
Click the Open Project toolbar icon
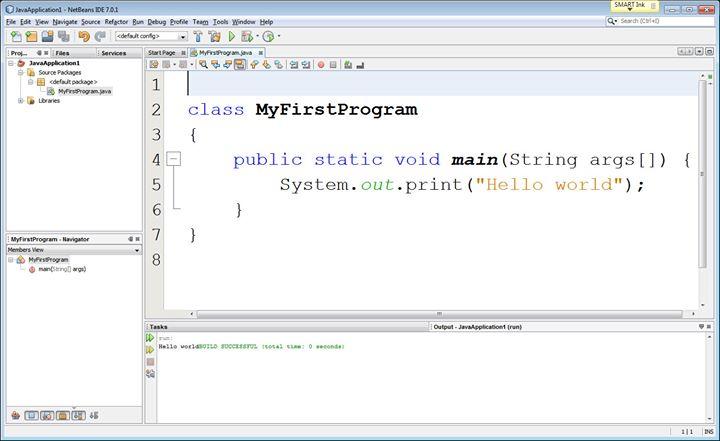tap(47, 36)
